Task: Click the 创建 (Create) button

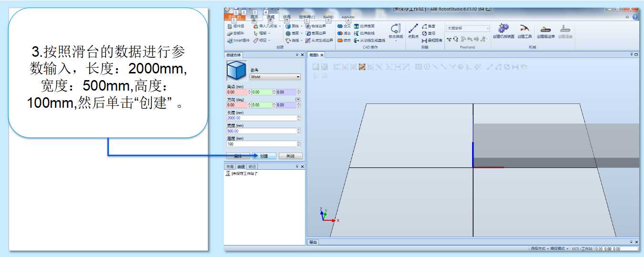Action: point(264,156)
